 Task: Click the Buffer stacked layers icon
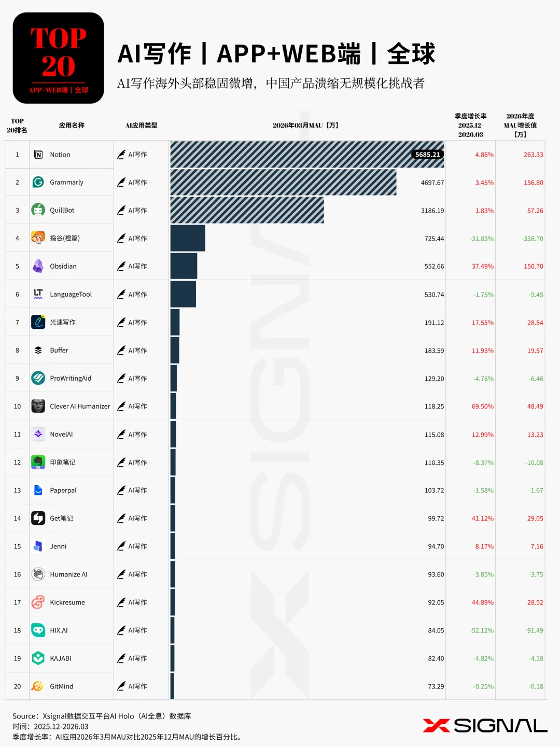click(x=38, y=350)
